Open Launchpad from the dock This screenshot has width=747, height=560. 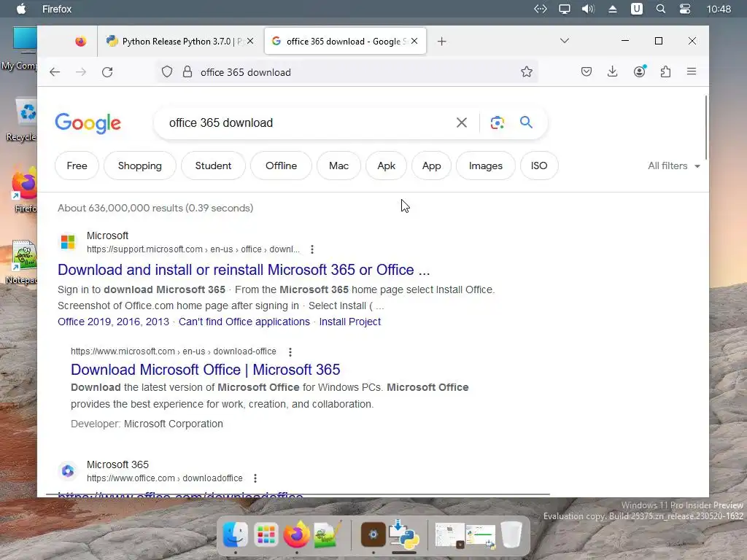(x=266, y=534)
